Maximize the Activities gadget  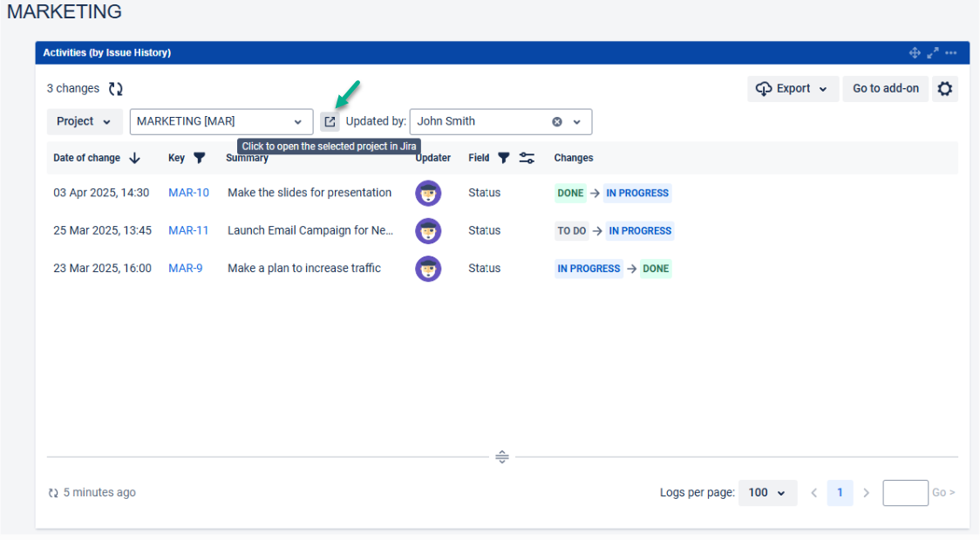pyautogui.click(x=933, y=53)
